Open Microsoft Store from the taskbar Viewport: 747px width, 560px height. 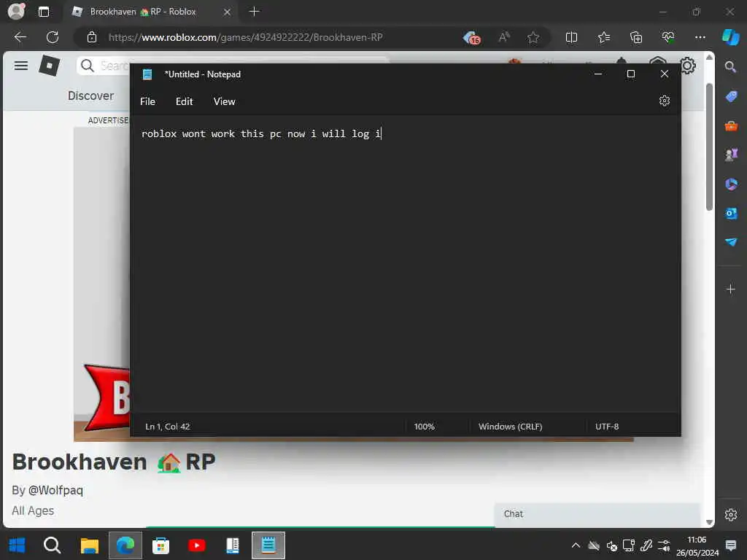click(x=160, y=545)
